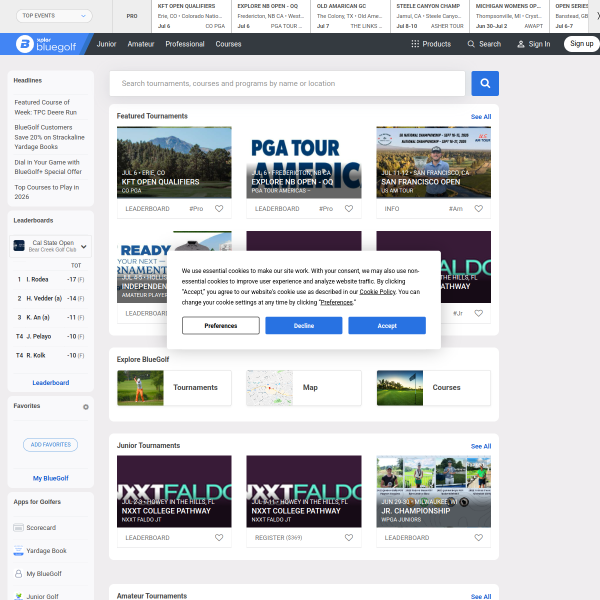Open Old American GC event in ticker

pos(350,16)
